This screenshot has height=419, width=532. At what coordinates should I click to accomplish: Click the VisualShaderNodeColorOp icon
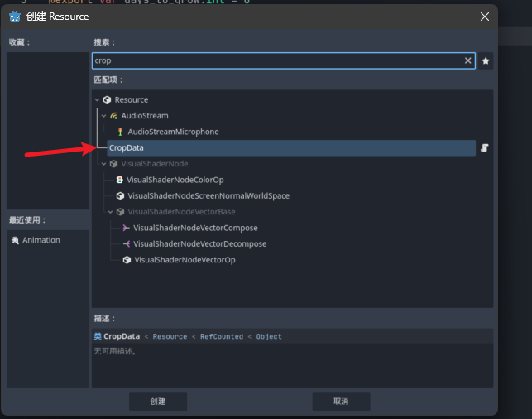tap(120, 180)
